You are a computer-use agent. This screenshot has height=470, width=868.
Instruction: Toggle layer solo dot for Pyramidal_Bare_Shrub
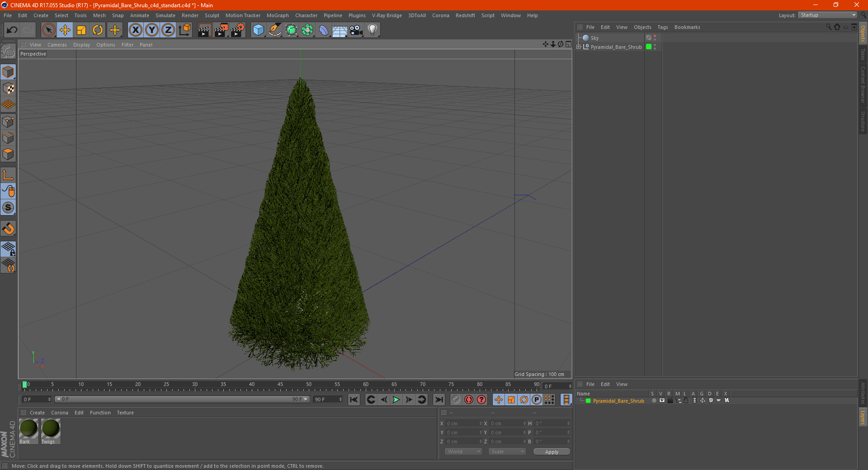tap(654, 400)
